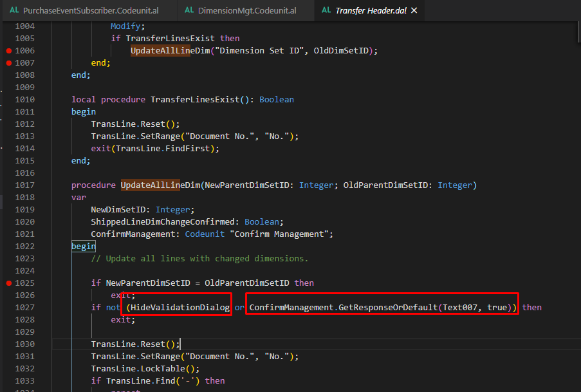Switch to the PurchaseEventSubscriber.Codeunit.al tab
Screen dimensions: 581x392
90,10
